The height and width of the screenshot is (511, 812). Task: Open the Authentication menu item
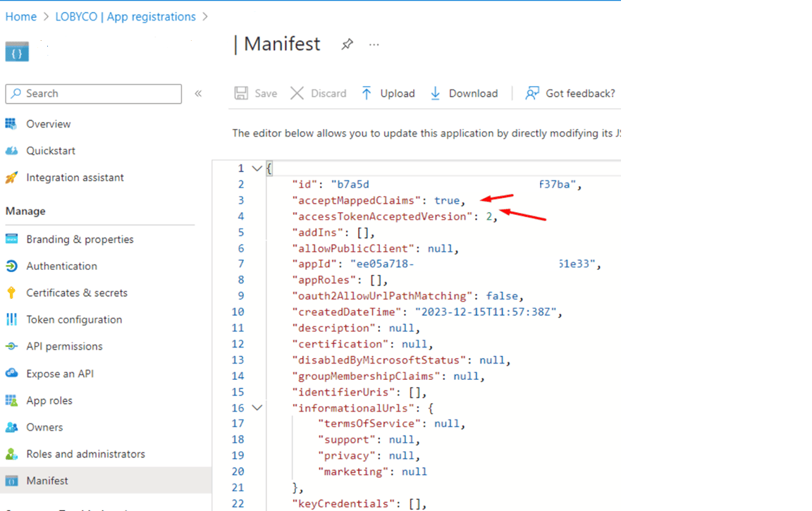click(x=61, y=266)
